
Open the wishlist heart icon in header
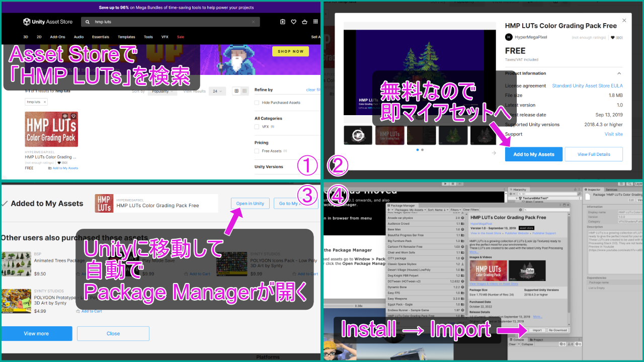point(293,22)
